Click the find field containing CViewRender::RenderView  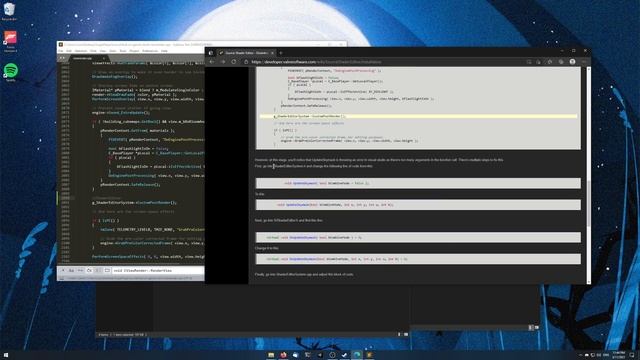pos(158,271)
